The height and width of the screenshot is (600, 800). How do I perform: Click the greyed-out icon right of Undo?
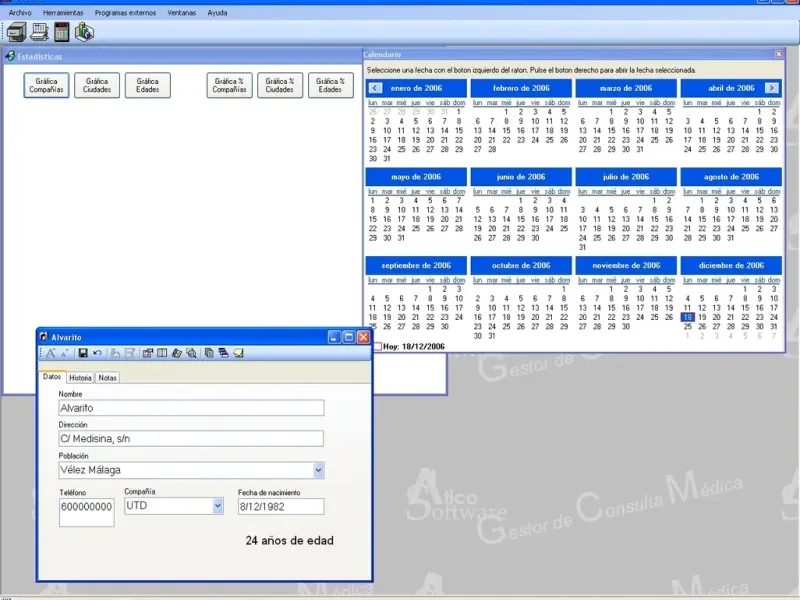pos(115,353)
